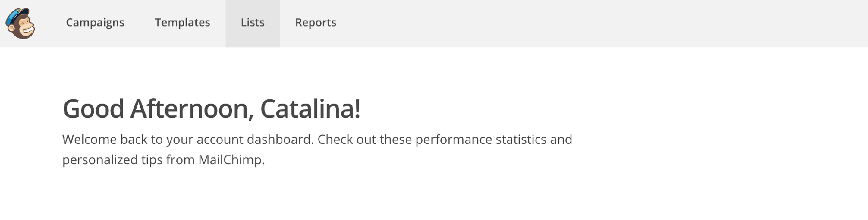This screenshot has width=868, height=220.
Task: Select the highlighted Lists tab
Action: 252,23
